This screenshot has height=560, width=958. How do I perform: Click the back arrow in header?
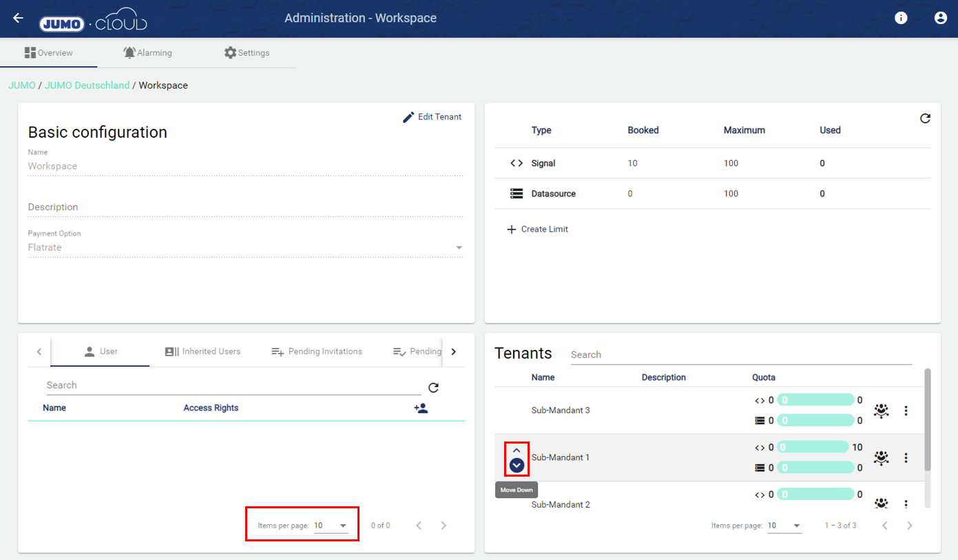pyautogui.click(x=18, y=18)
